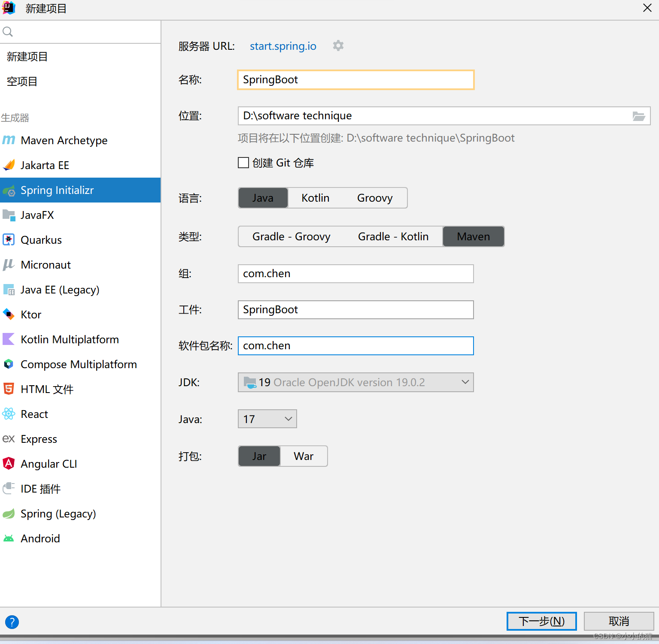This screenshot has height=644, width=659.
Task: Select the Spring Initializr generator
Action: pos(57,190)
